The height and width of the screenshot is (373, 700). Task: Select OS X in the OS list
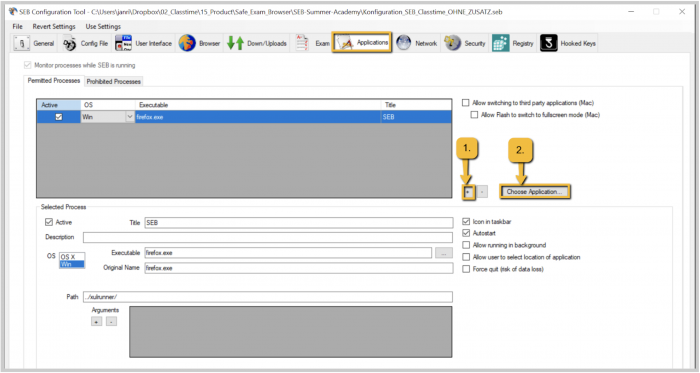(72, 257)
